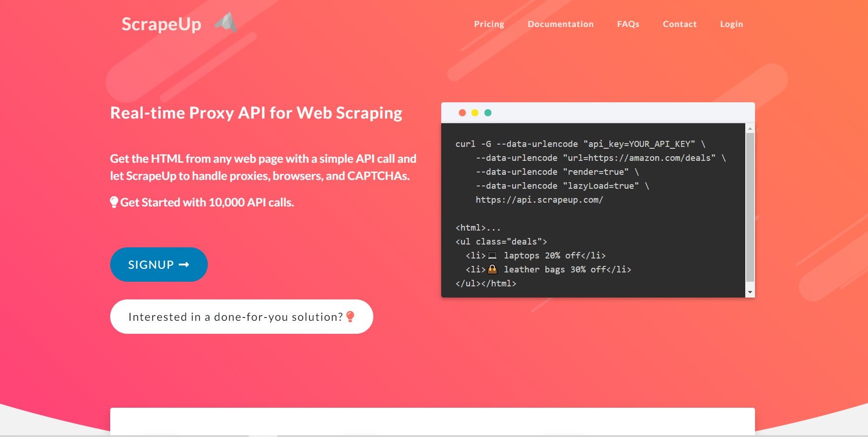Click the down arrow of the code window scrollbar
868x437 pixels.
pos(750,292)
